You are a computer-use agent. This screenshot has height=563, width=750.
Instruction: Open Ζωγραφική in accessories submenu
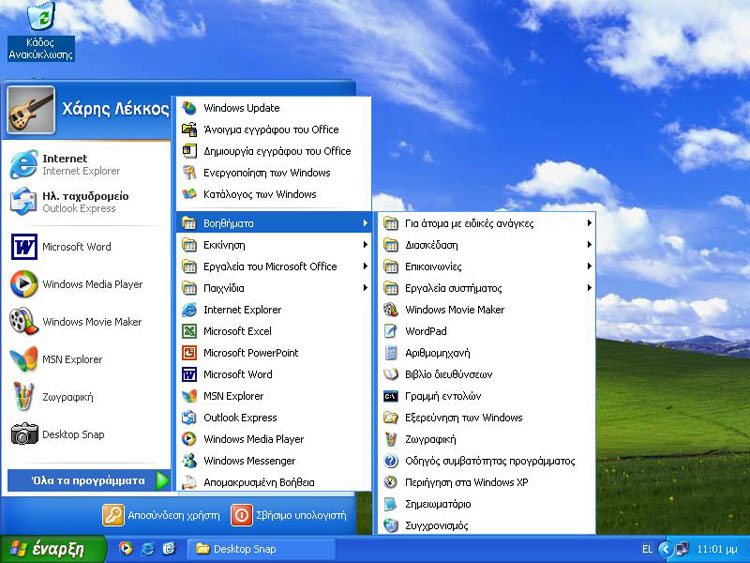coord(487,439)
